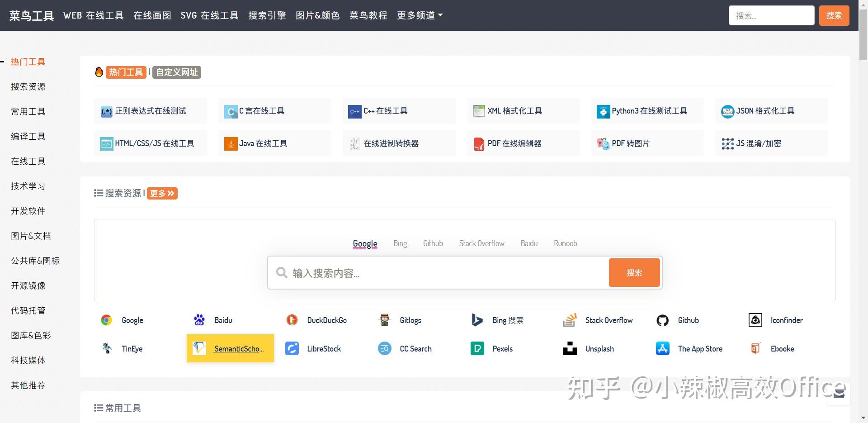Visit Pexels image site
Viewport: 868px width, 423px height.
click(502, 348)
